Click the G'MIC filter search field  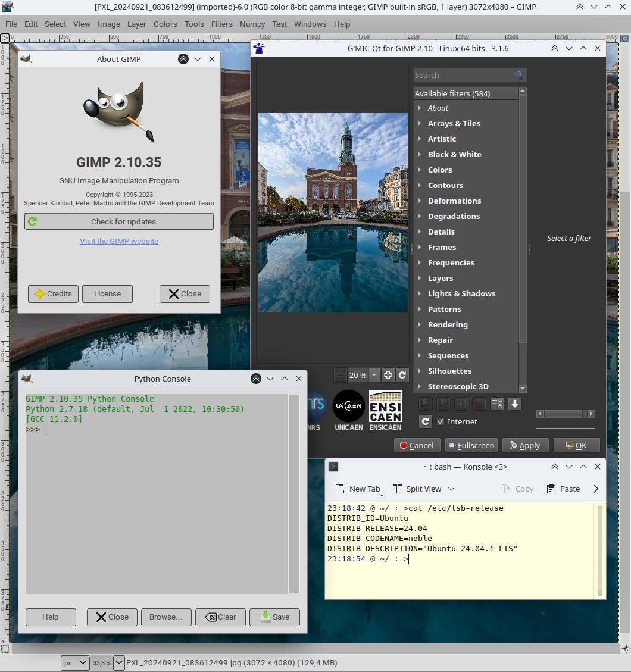[461, 75]
